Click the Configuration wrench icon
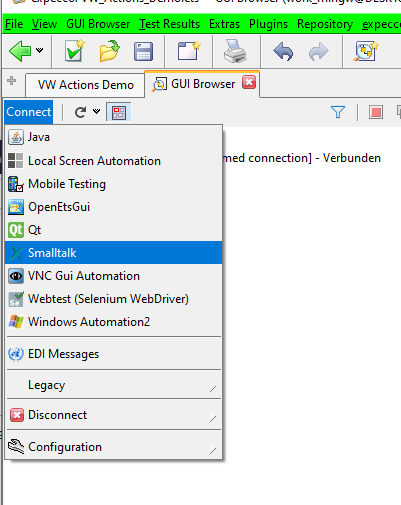The width and height of the screenshot is (401, 505). (x=16, y=447)
